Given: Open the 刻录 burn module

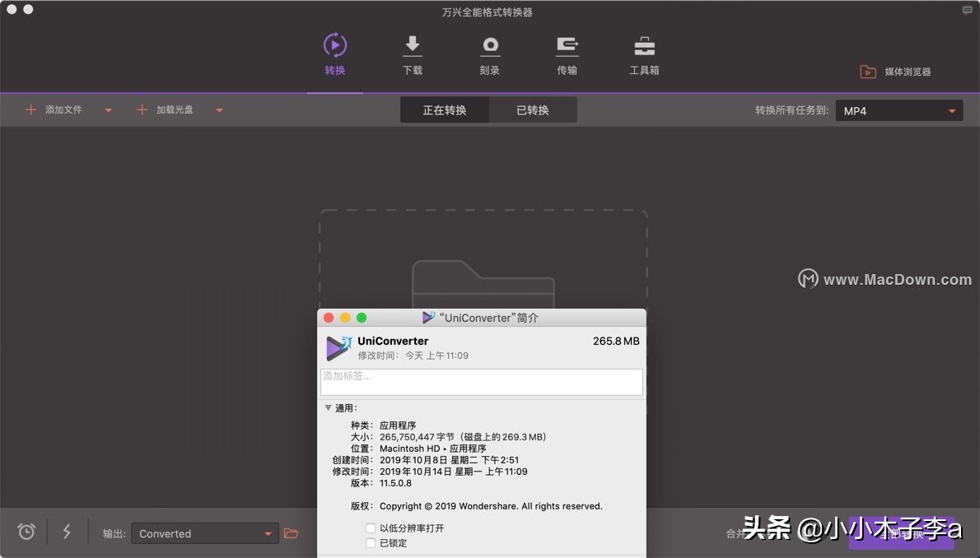Looking at the screenshot, I should [489, 53].
